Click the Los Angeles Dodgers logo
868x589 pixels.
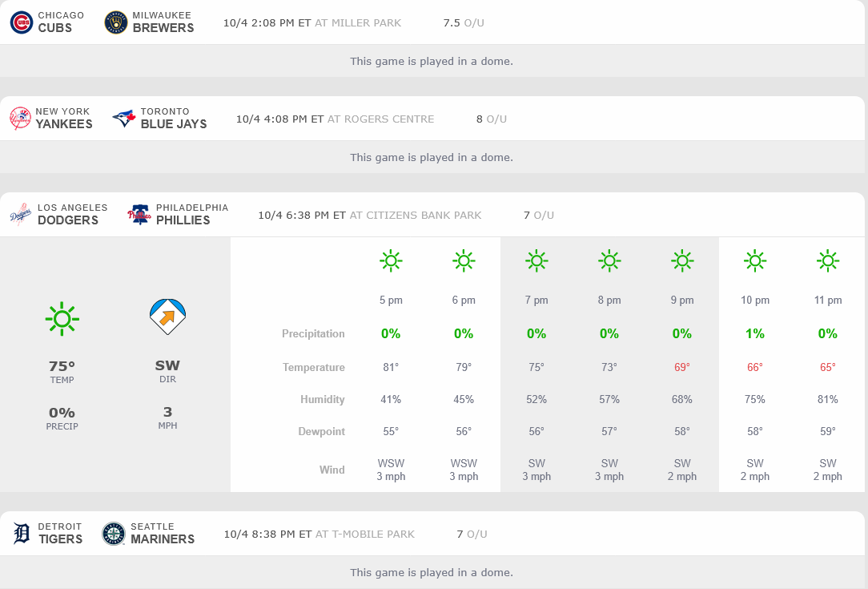(x=21, y=215)
